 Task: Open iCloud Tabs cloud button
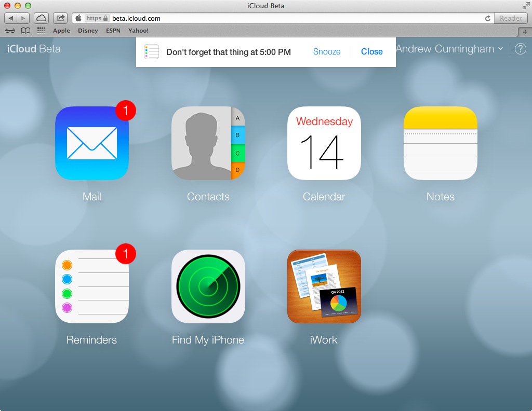pyautogui.click(x=41, y=18)
